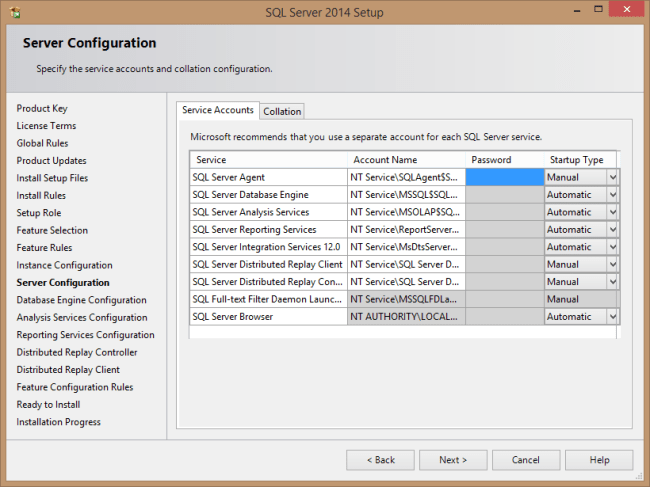This screenshot has height=487, width=650.
Task: Click the Next button
Action: point(452,460)
